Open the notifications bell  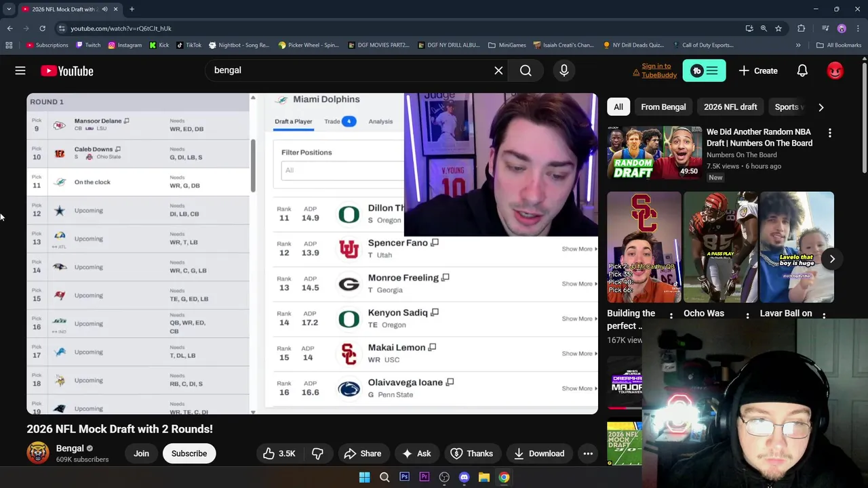(x=802, y=70)
